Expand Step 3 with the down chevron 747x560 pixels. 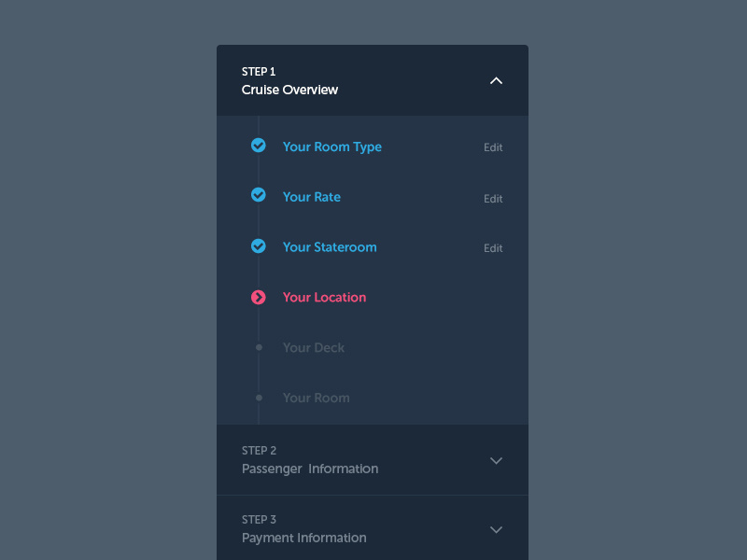coord(496,529)
